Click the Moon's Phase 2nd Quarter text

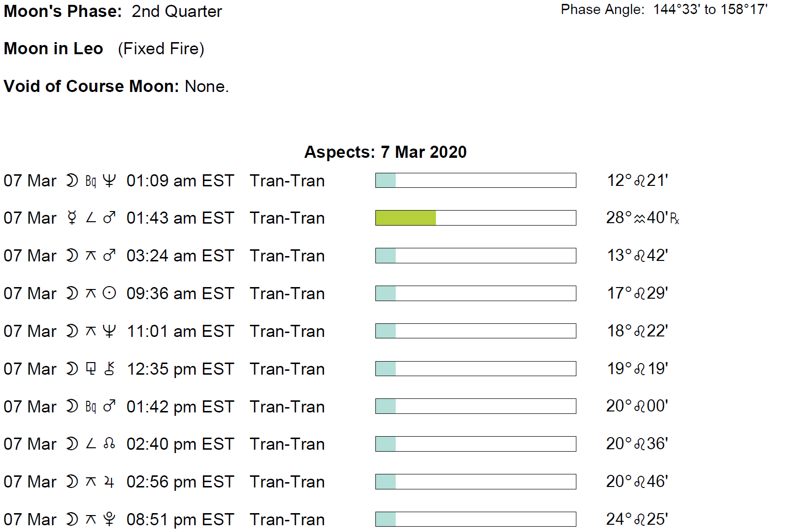click(112, 11)
